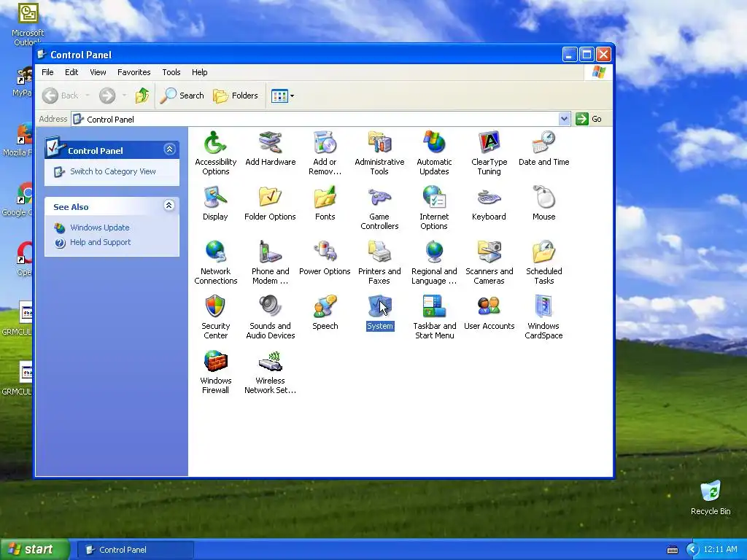
Task: Maximize the Control Panel window
Action: click(x=587, y=55)
